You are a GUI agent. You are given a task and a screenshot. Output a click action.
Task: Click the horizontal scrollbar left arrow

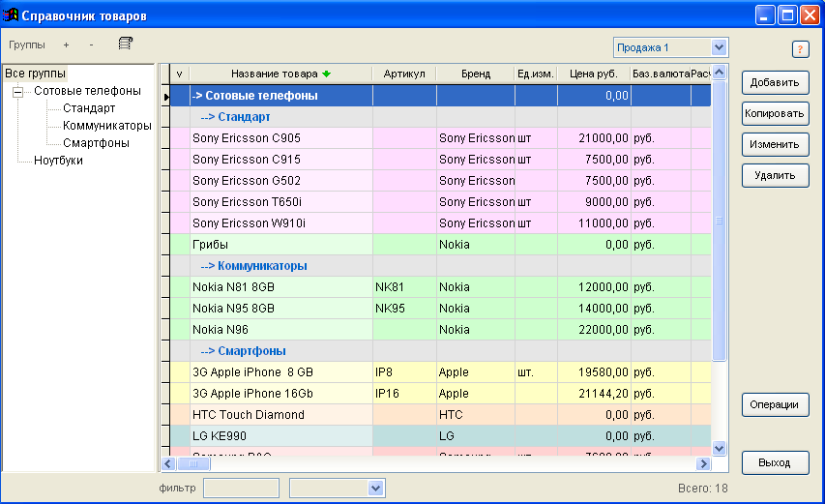coord(168,463)
